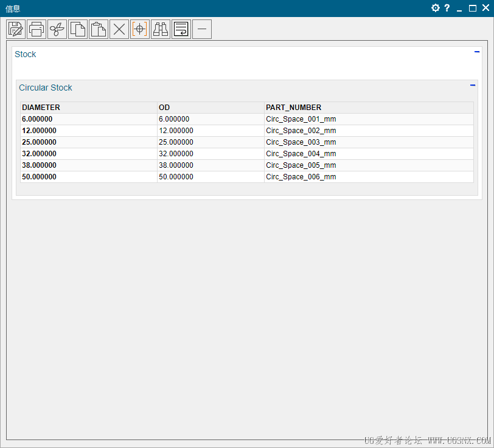The image size is (494, 448).
Task: Select the 50.000000 diameter row
Action: (39, 177)
